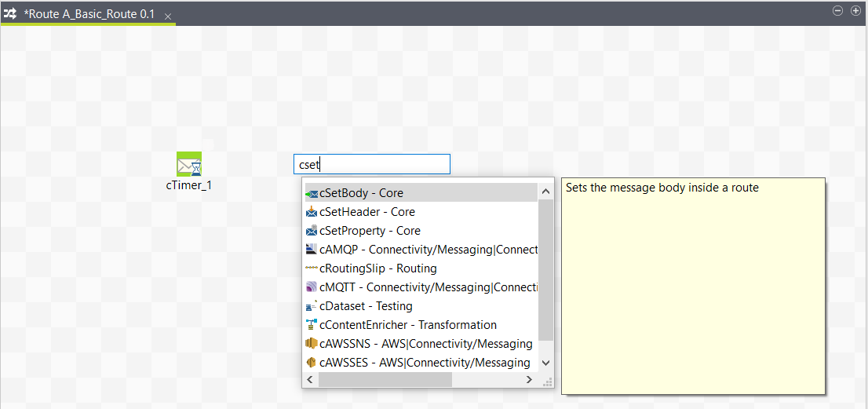Screen dimensions: 868x409
Task: Minimize the editor panel with minus button
Action: [837, 11]
